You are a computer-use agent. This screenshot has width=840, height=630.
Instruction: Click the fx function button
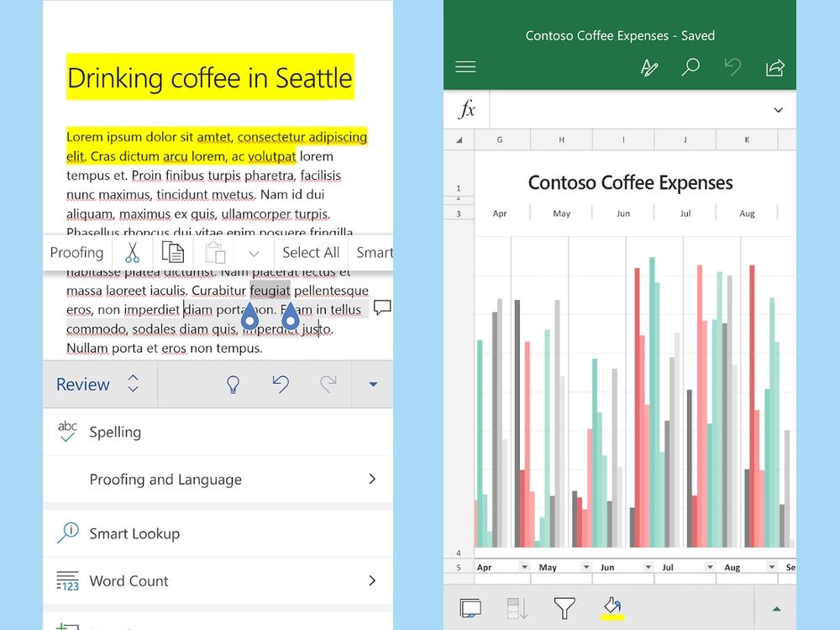(466, 109)
